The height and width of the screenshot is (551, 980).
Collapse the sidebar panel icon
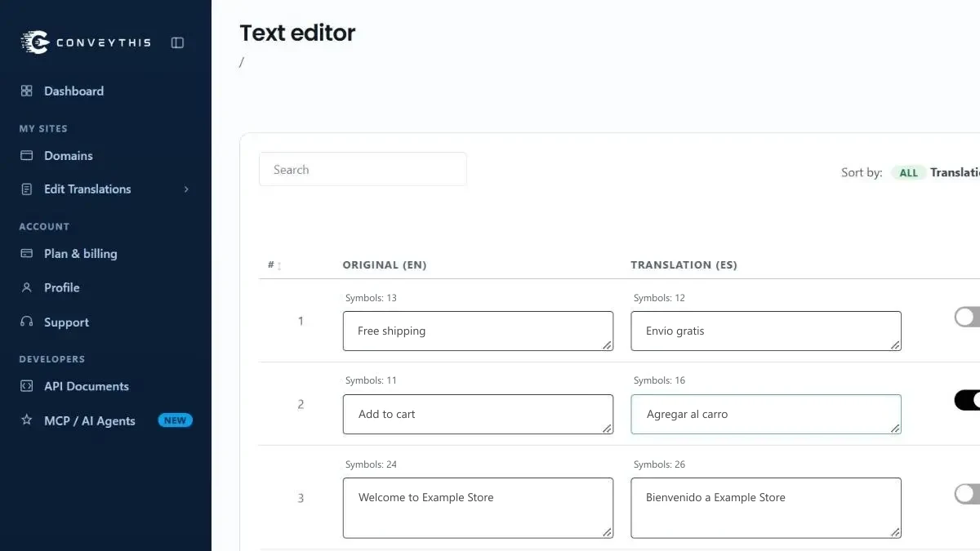(x=177, y=42)
